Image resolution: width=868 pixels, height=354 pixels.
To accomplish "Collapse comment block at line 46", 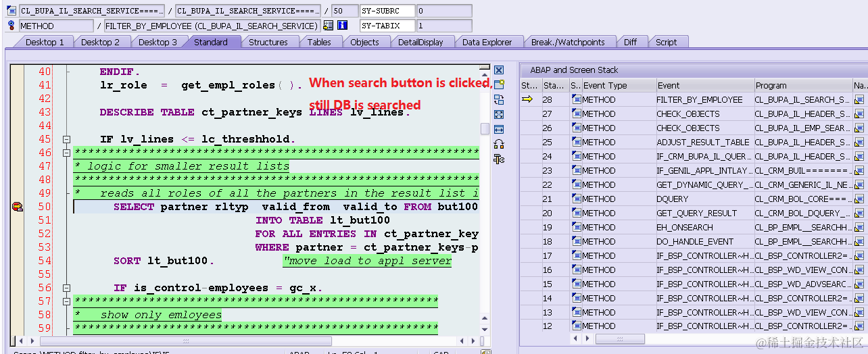I will [66, 153].
